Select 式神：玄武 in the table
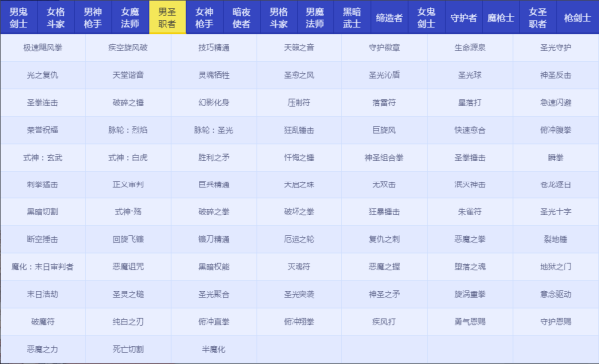 coord(42,158)
